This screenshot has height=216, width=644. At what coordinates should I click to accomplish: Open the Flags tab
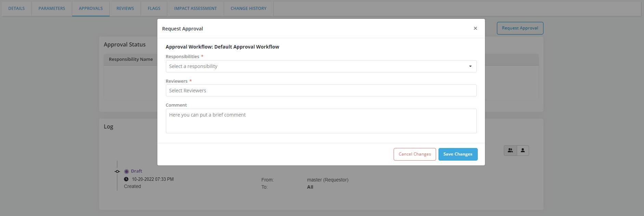pyautogui.click(x=154, y=9)
